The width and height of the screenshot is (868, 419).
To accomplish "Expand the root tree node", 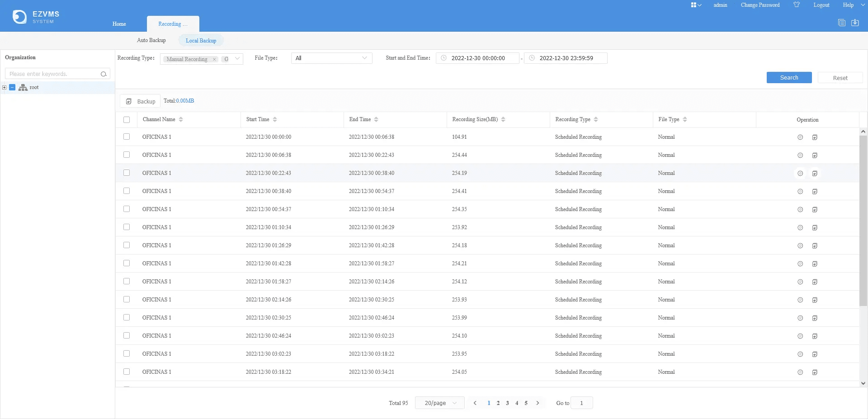I will pyautogui.click(x=4, y=87).
